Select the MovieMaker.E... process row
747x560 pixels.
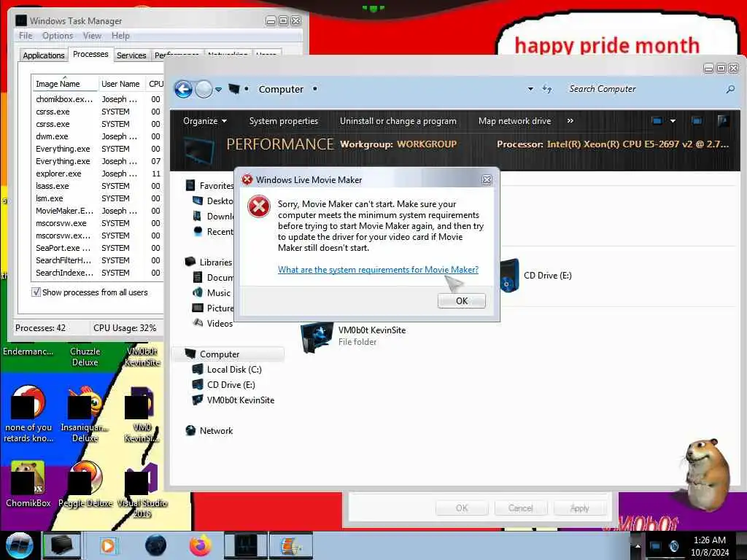(97, 211)
